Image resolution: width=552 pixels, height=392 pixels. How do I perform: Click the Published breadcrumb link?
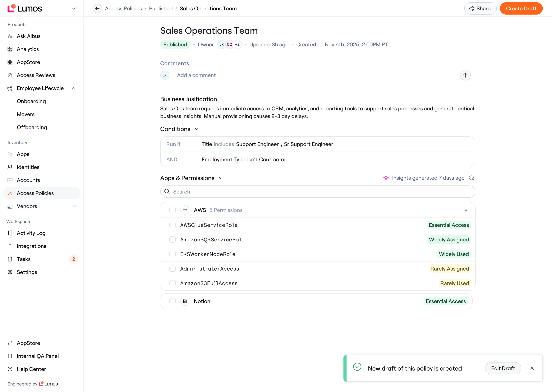point(161,8)
